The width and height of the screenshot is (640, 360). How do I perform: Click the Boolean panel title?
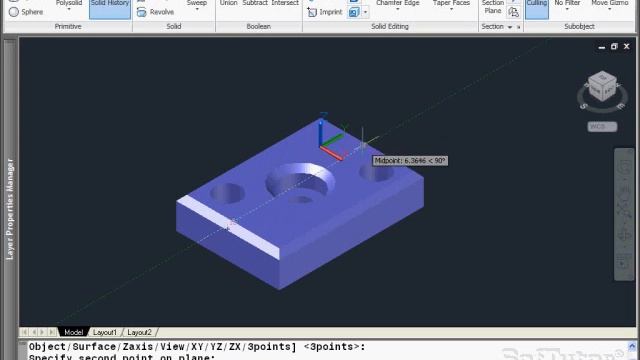pyautogui.click(x=258, y=27)
